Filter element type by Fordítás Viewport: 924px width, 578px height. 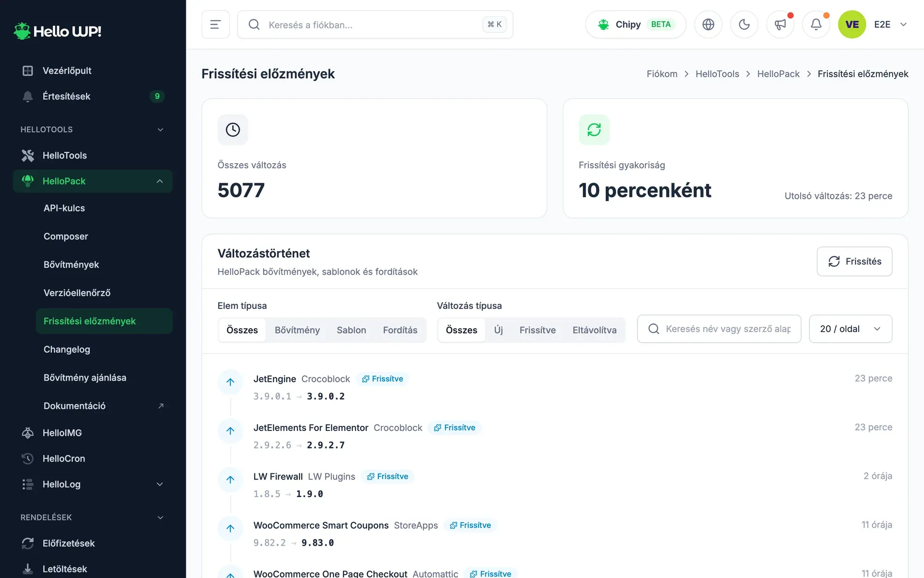click(x=400, y=330)
